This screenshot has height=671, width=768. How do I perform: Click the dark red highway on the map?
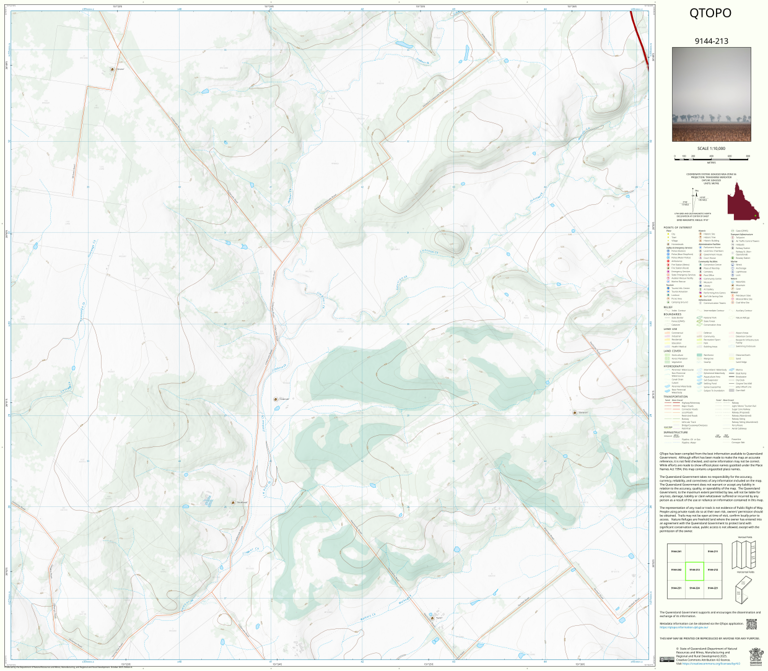coord(640,40)
